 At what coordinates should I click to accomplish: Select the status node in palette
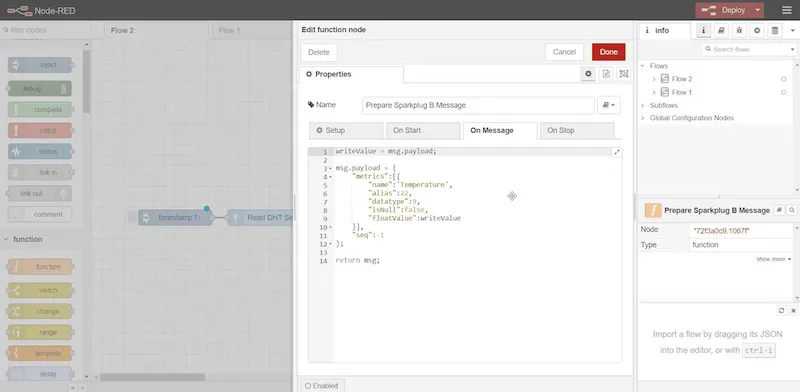pos(40,152)
